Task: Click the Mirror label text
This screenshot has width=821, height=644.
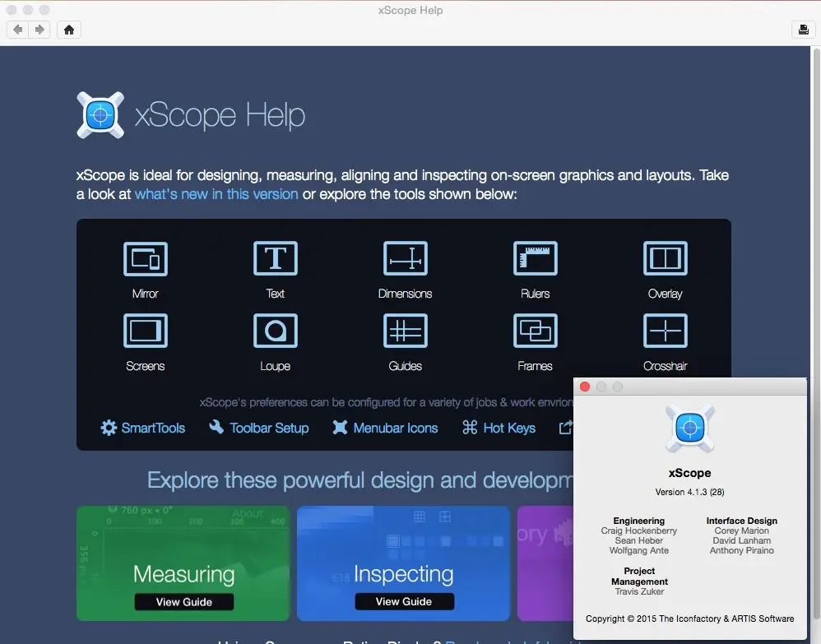Action: click(145, 294)
